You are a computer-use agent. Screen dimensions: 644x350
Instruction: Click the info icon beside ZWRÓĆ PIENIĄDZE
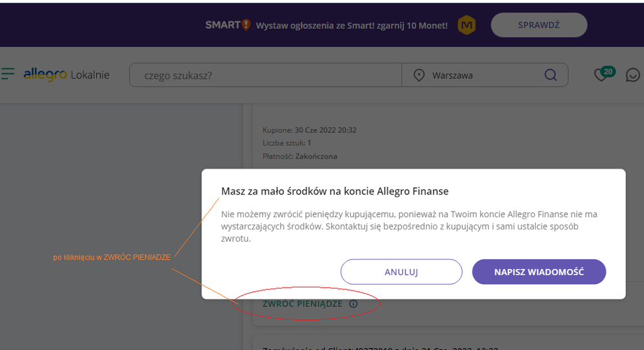[353, 304]
